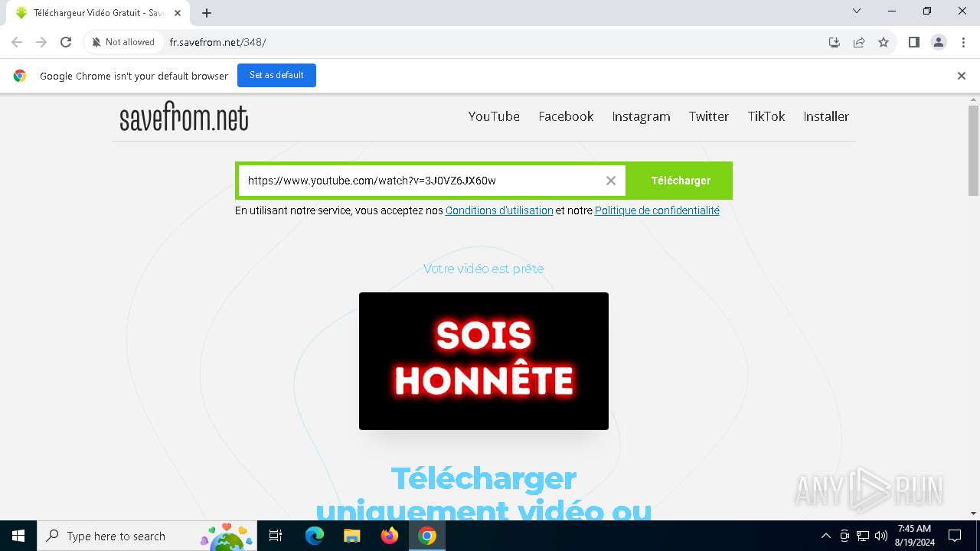The height and width of the screenshot is (551, 980).
Task: Click the install app icon in address bar
Action: pyautogui.click(x=835, y=42)
